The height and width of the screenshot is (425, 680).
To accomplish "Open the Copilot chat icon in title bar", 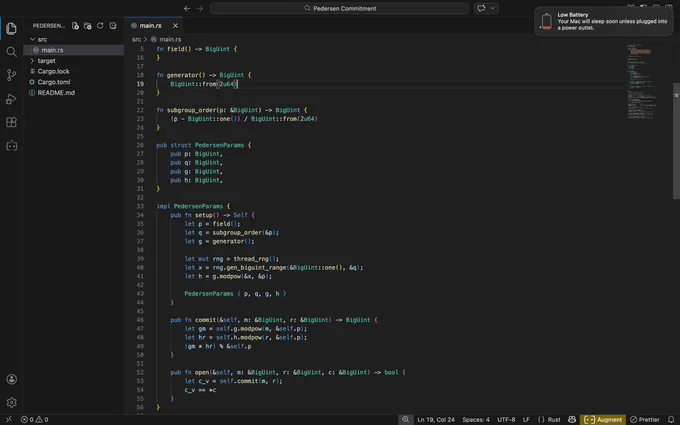I will point(481,8).
